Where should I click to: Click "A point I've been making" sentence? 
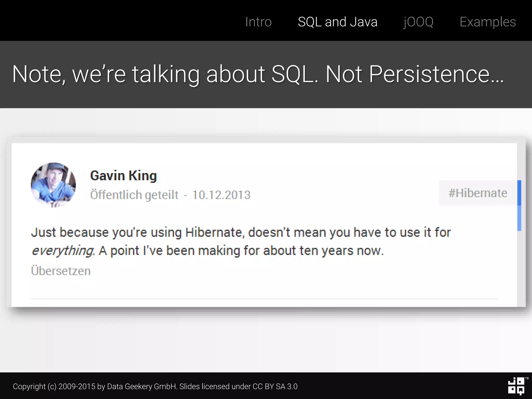242,251
